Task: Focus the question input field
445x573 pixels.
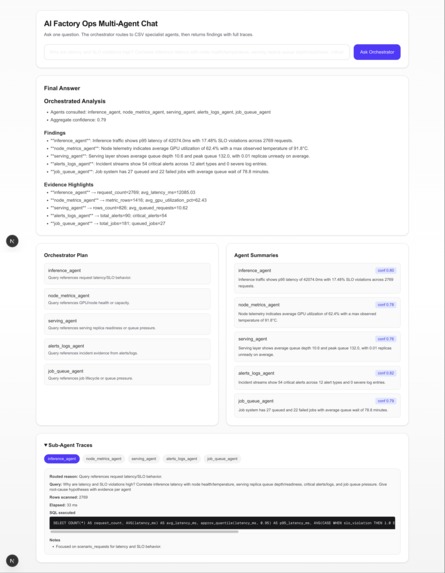Action: [197, 52]
